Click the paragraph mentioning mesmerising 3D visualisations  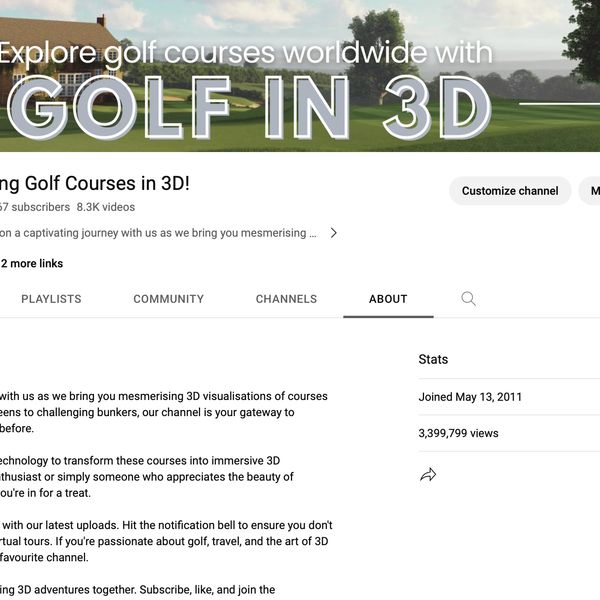point(165,412)
